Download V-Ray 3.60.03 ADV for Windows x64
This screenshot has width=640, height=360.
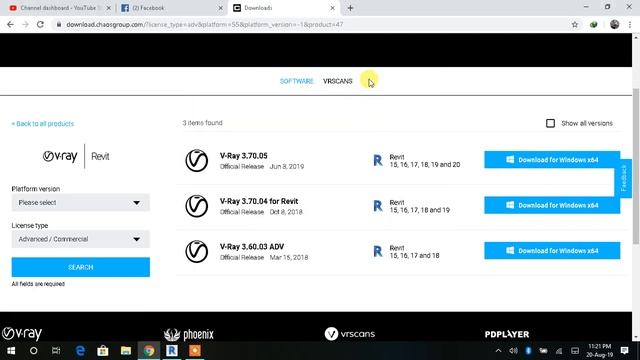tap(552, 251)
